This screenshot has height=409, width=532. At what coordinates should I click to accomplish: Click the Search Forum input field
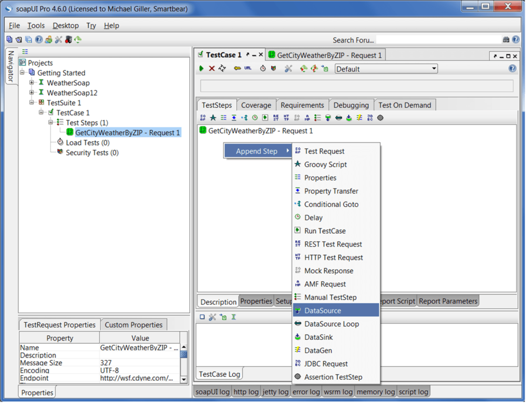tap(438, 39)
